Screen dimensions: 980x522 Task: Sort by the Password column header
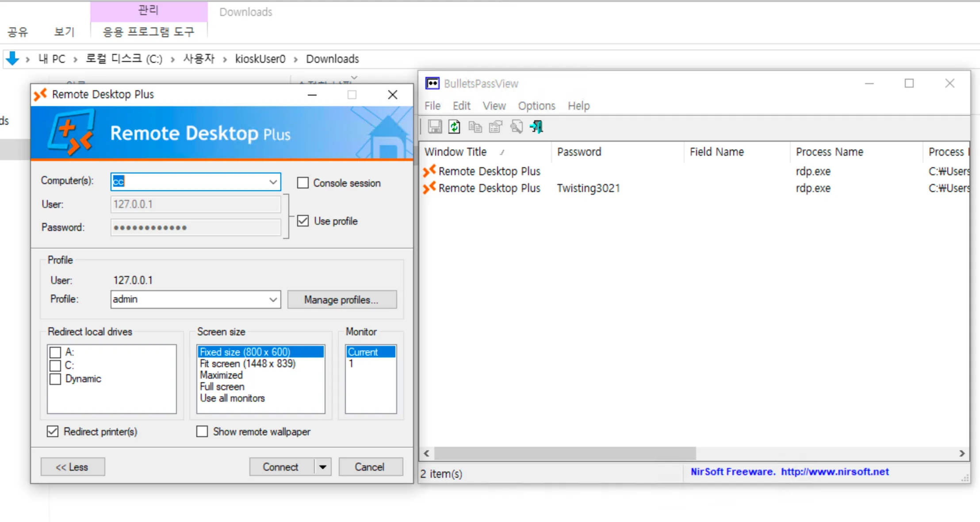(x=618, y=152)
